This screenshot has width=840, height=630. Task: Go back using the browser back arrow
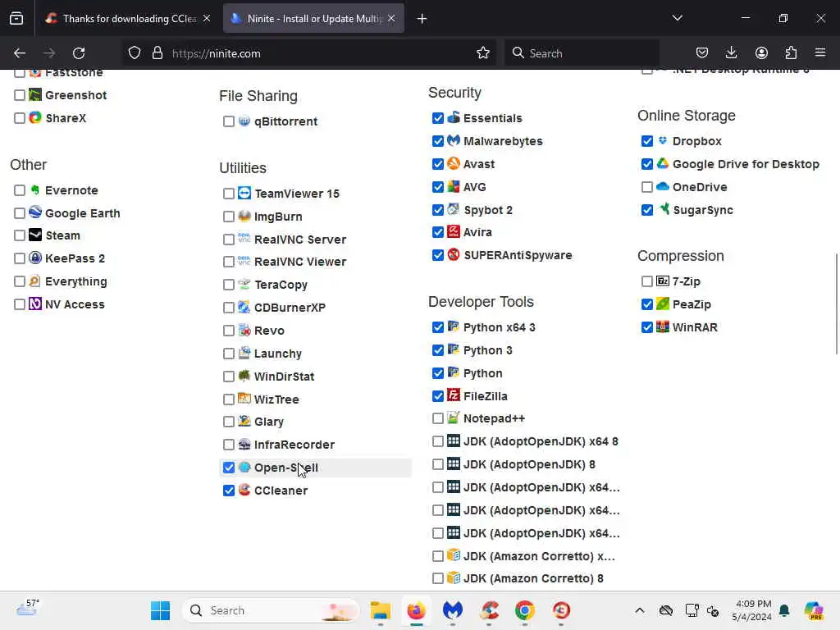pyautogui.click(x=20, y=53)
